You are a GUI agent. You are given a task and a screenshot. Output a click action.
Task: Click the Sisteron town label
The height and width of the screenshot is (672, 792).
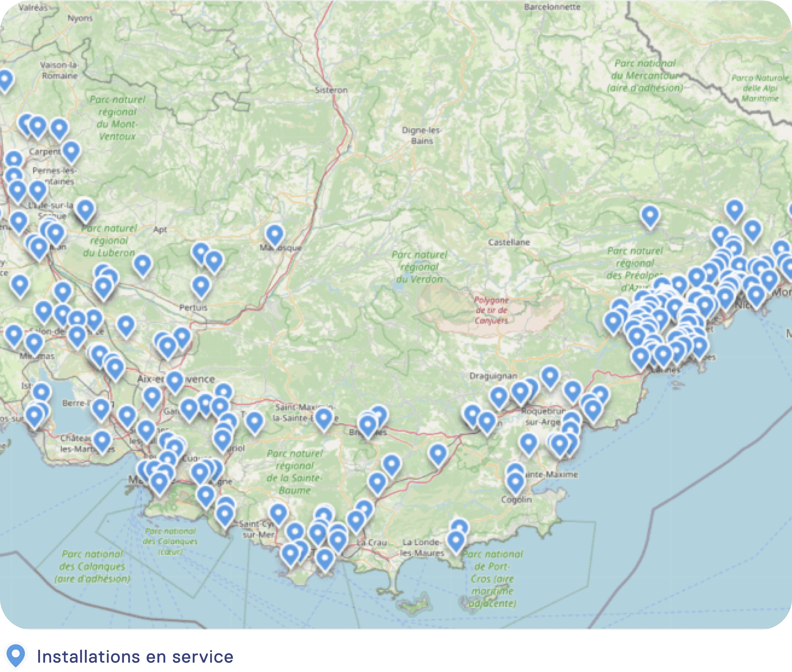pyautogui.click(x=331, y=90)
